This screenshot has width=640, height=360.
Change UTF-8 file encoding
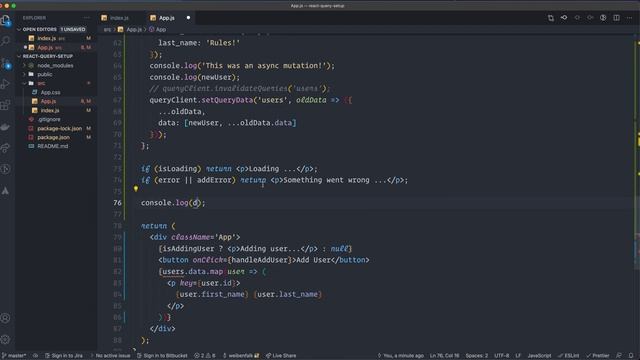(x=502, y=356)
